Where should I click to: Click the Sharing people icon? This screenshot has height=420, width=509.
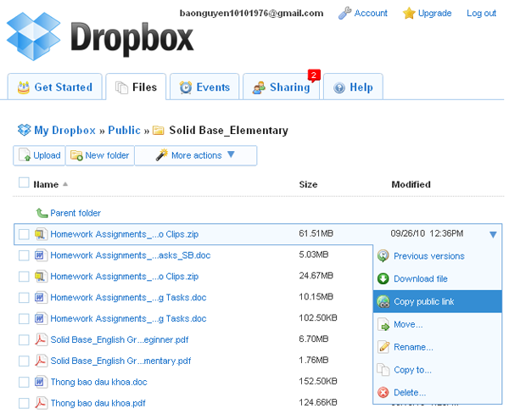(x=259, y=87)
